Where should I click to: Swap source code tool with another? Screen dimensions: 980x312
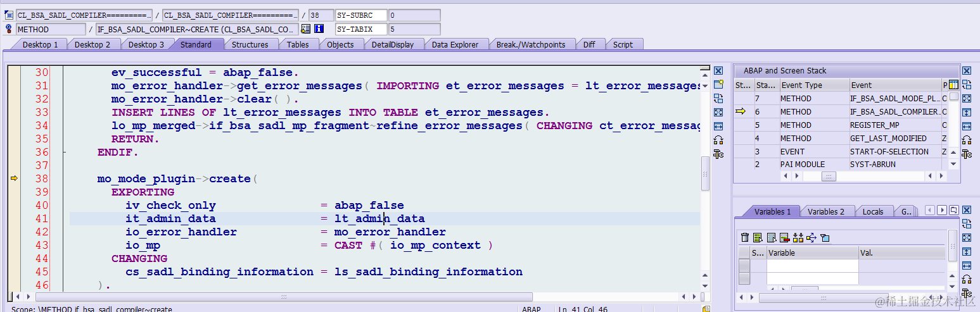pyautogui.click(x=718, y=99)
